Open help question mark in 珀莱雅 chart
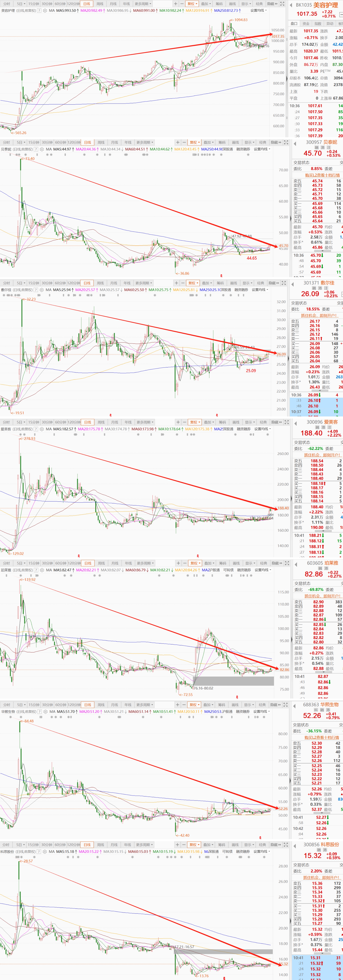Viewport: 343px width, 980px height. [36, 570]
